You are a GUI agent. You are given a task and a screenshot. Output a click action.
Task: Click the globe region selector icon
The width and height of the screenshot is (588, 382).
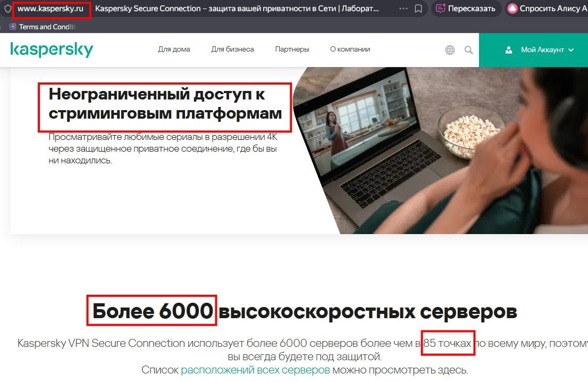(450, 50)
